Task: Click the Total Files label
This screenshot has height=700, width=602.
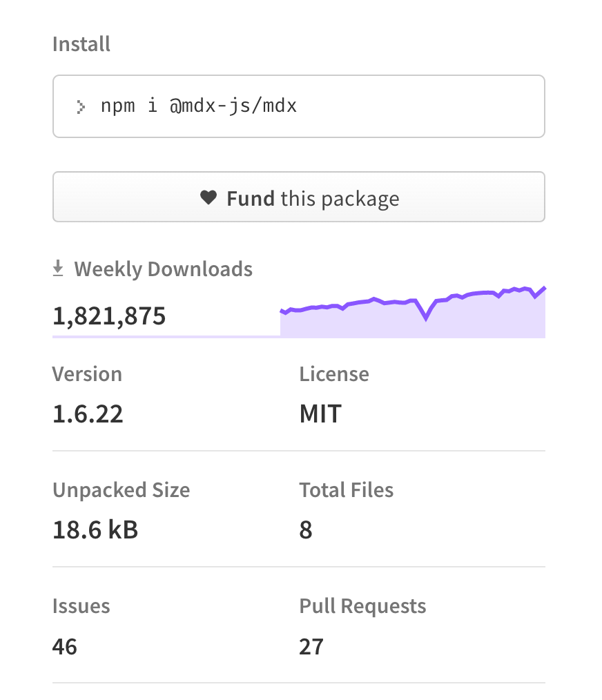Action: click(347, 490)
